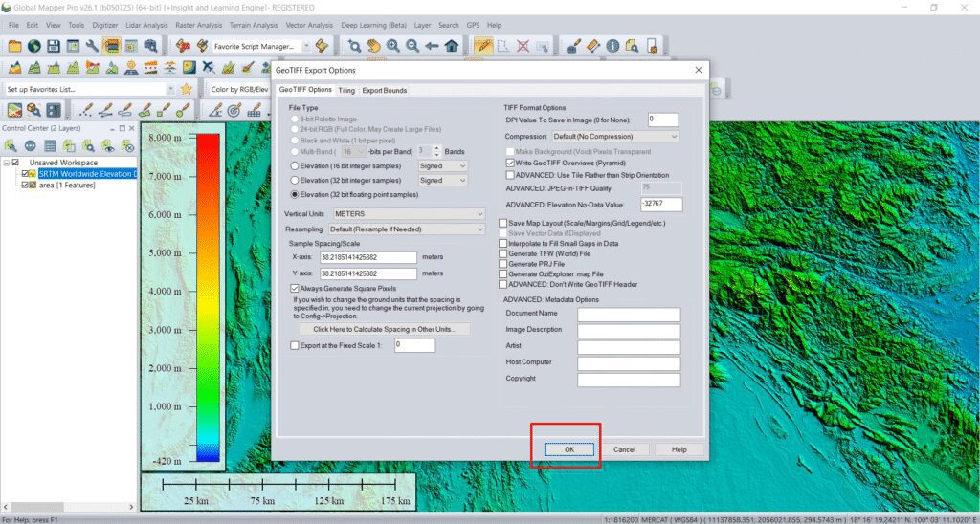Switch to the Tiling tab
The image size is (980, 524).
(x=346, y=91)
